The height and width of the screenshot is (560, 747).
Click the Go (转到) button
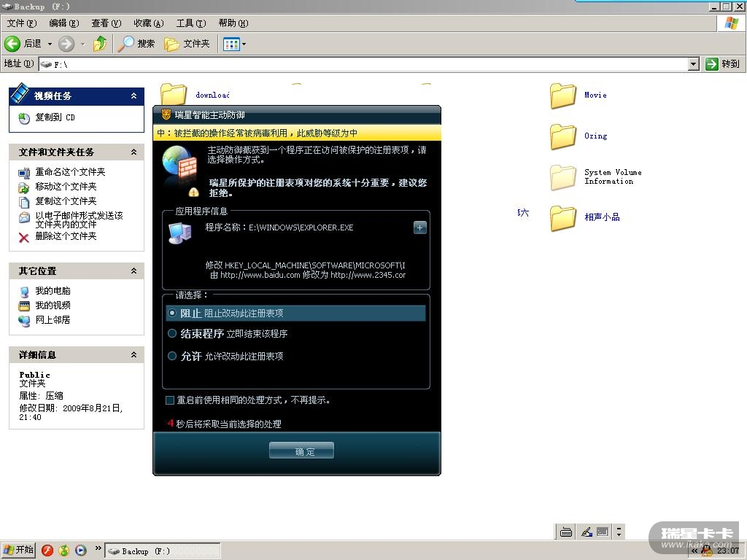[x=723, y=64]
